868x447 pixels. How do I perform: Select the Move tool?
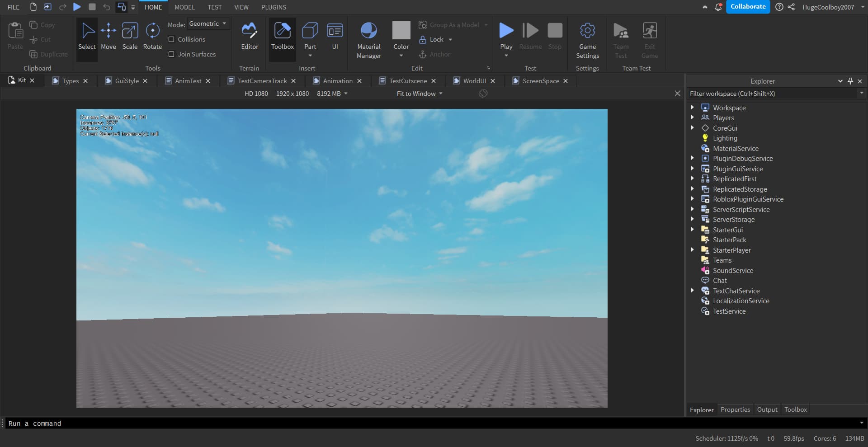tap(108, 36)
